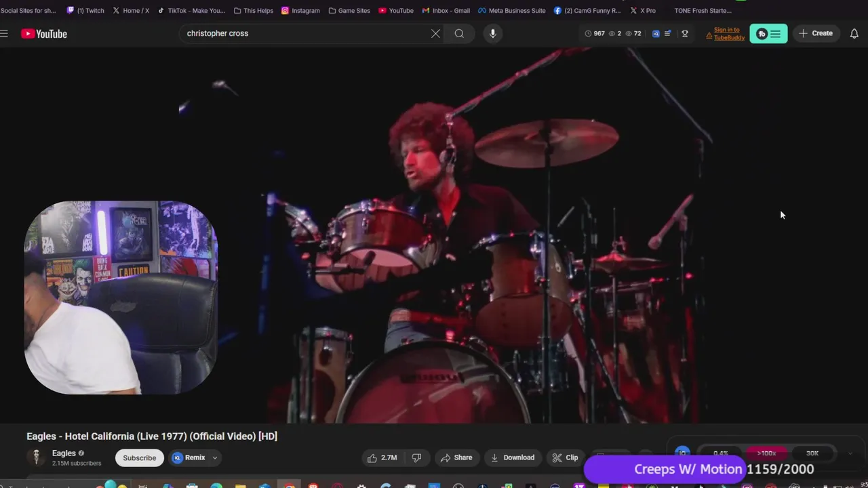Open the YouTube bookmark in bookmarks bar
The width and height of the screenshot is (868, 488).
[396, 10]
